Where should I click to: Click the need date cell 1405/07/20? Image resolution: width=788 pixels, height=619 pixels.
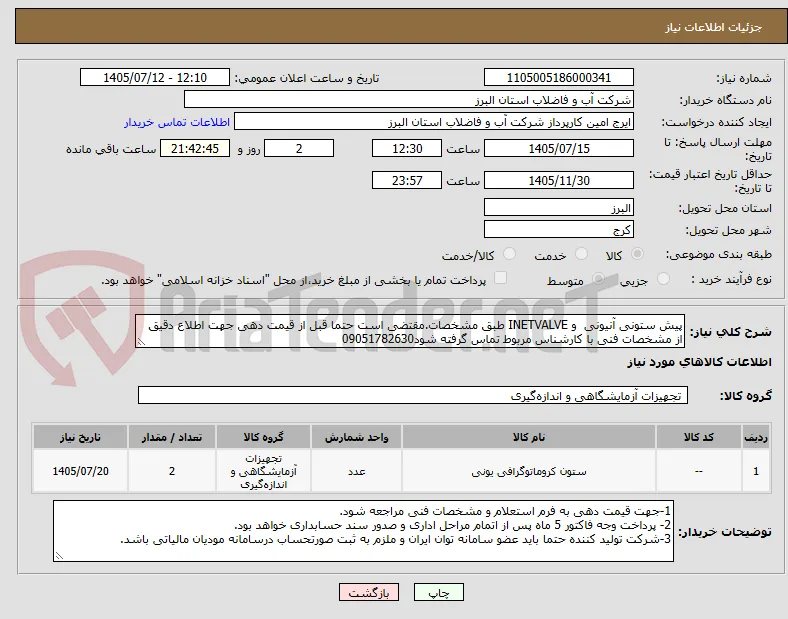tap(80, 471)
